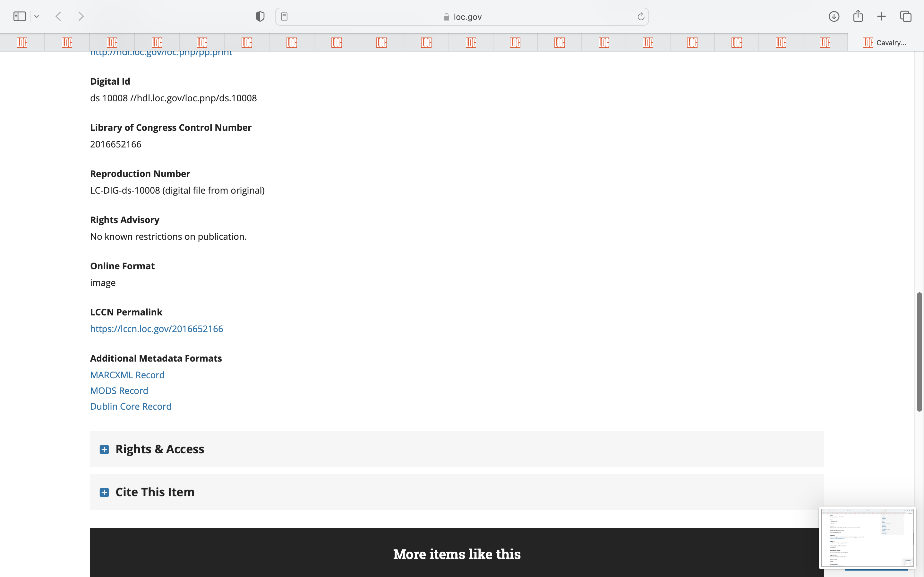This screenshot has width=924, height=577.
Task: Open the downloads icon
Action: pyautogui.click(x=834, y=16)
